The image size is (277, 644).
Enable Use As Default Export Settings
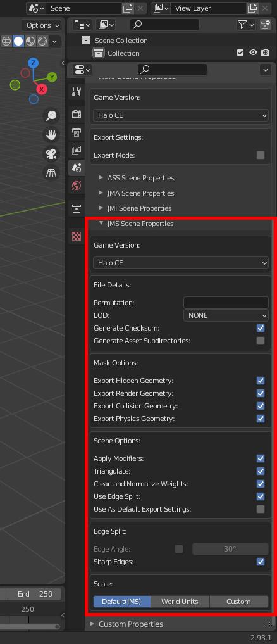pos(261,509)
